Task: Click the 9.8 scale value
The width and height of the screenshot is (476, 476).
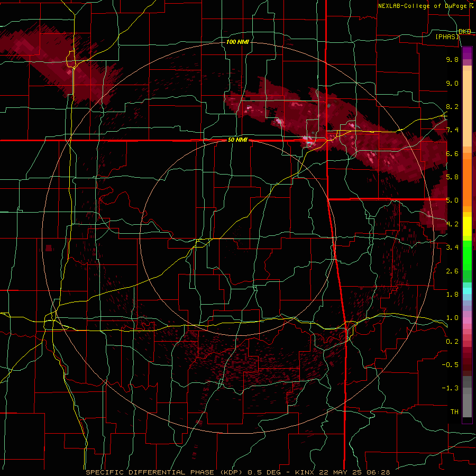Action: click(x=452, y=59)
